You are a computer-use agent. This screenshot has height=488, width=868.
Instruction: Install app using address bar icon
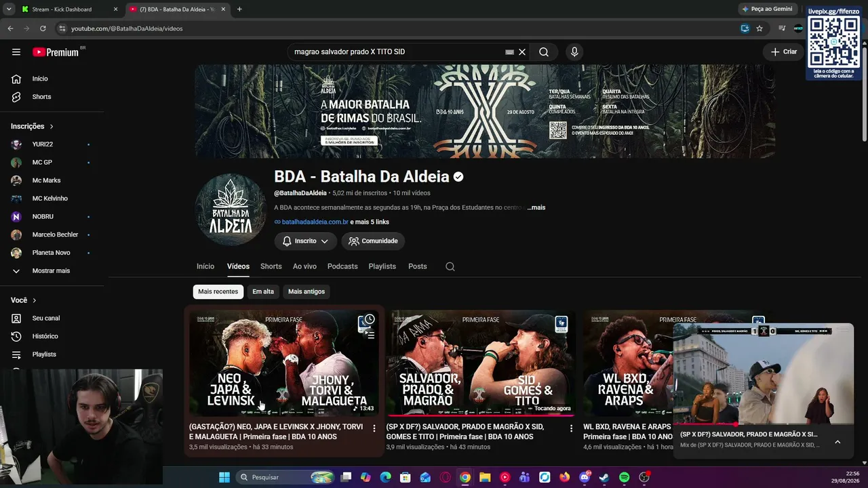(x=745, y=28)
